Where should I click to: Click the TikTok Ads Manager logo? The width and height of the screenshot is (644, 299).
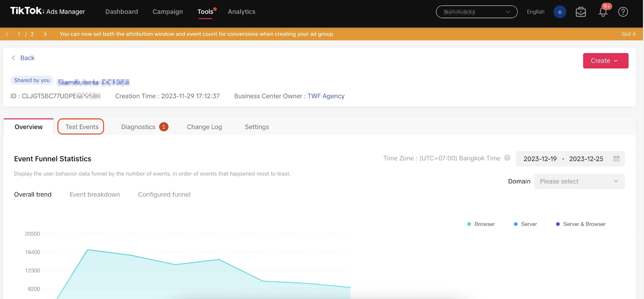click(47, 11)
